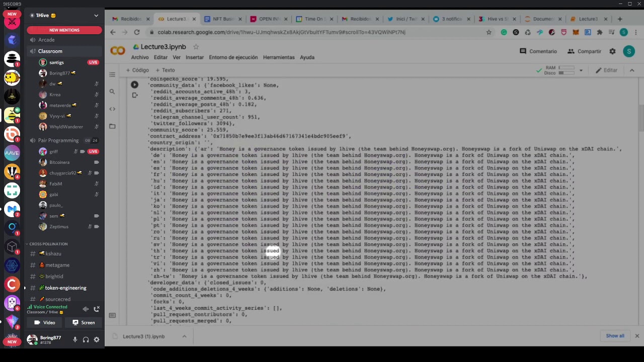Open Discord user settings gear
Viewport: 644px width, 362px height.
pyautogui.click(x=97, y=340)
